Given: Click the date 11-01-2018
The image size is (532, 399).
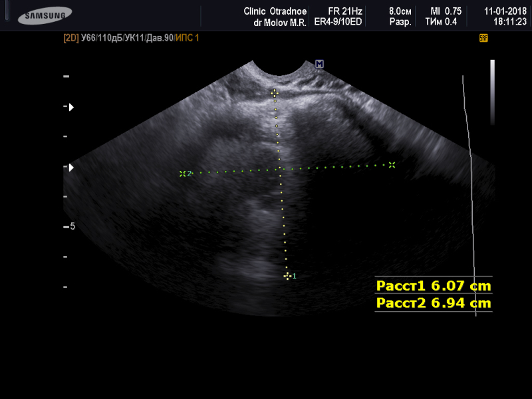Looking at the screenshot, I should pyautogui.click(x=505, y=11).
